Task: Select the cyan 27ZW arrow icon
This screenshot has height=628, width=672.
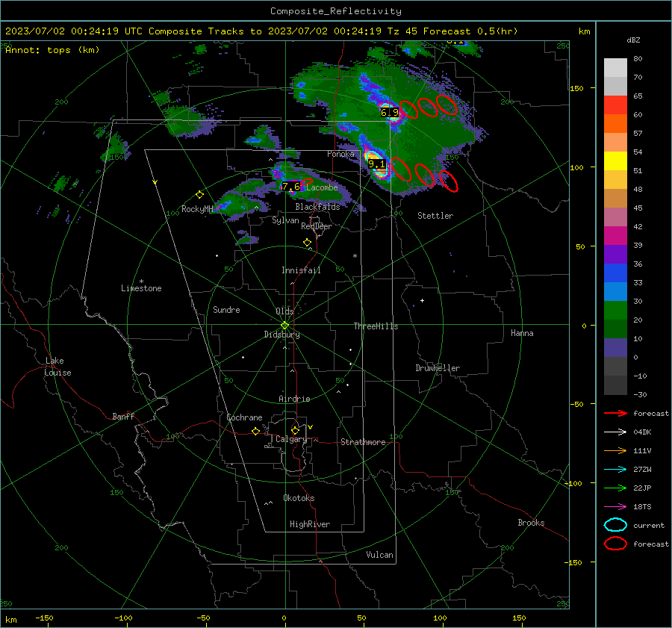Action: coord(615,470)
